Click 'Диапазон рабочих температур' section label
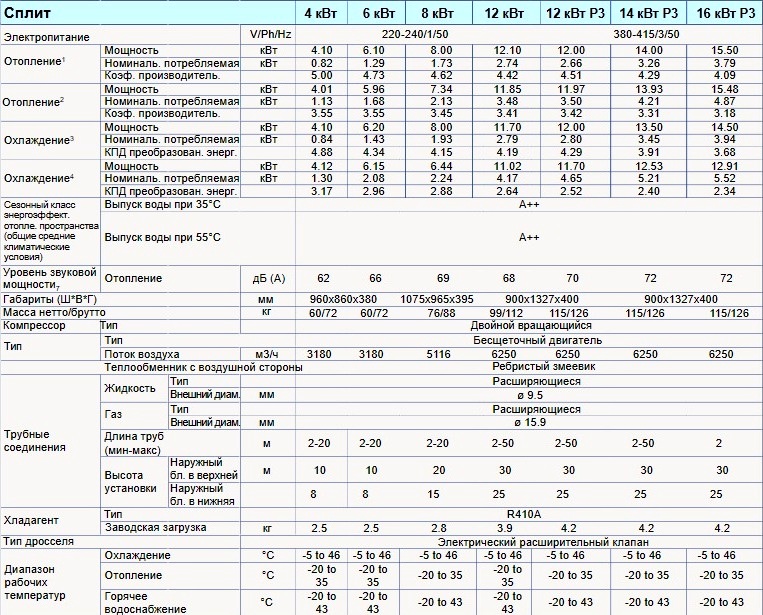 pos(35,582)
